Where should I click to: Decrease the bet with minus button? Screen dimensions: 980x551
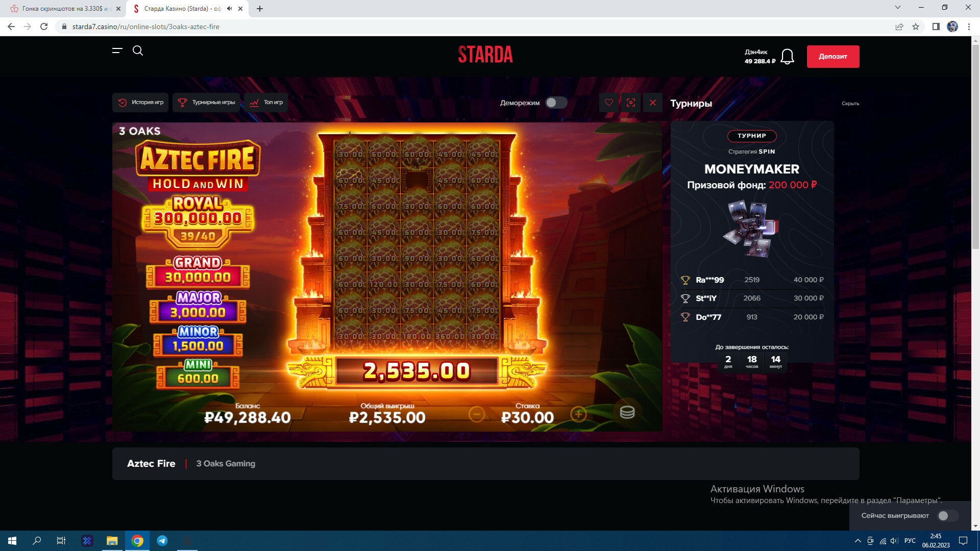pyautogui.click(x=476, y=414)
